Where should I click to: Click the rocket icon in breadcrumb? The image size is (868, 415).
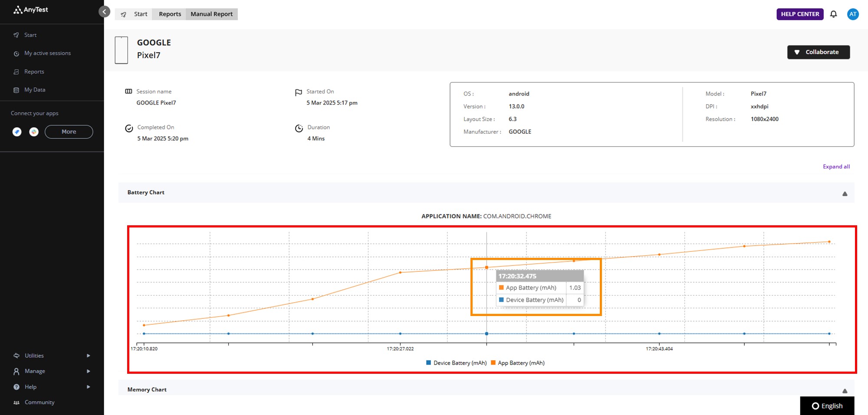124,14
